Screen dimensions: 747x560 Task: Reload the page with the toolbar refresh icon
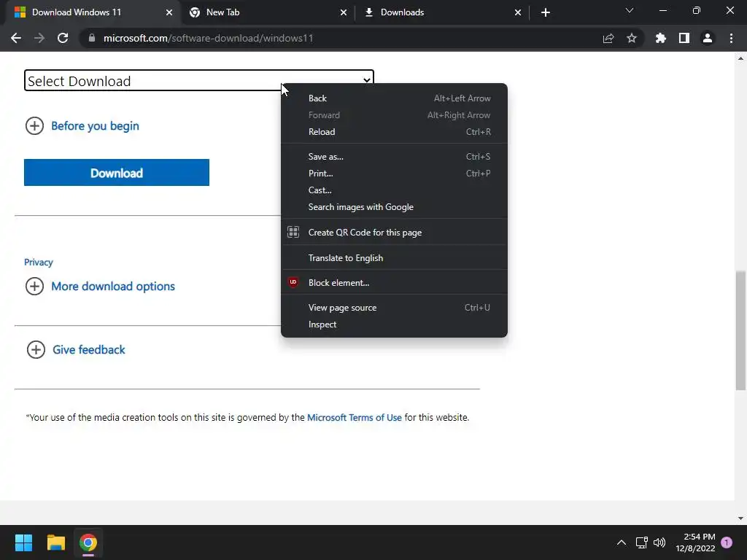pos(63,38)
